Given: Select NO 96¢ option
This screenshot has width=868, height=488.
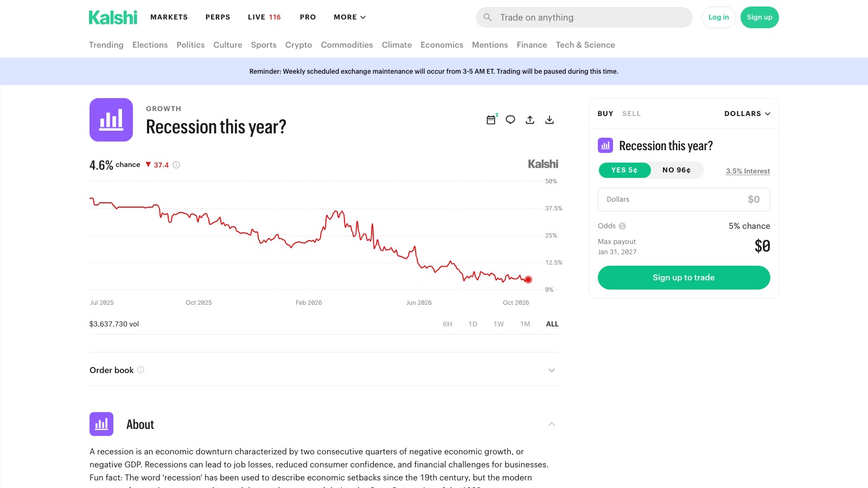Looking at the screenshot, I should point(676,170).
